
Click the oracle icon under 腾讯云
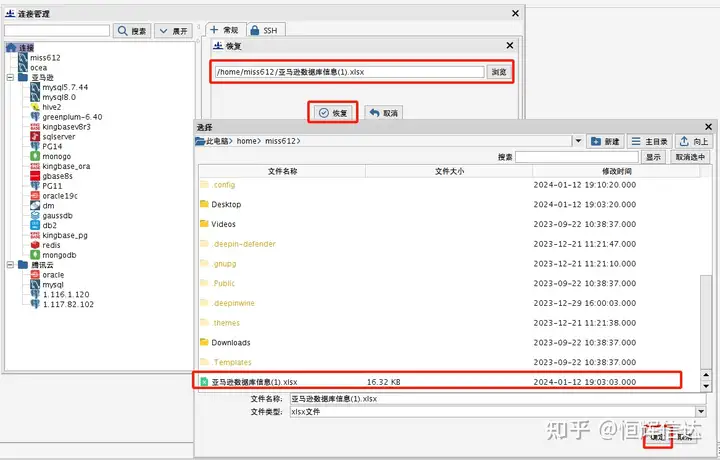(x=35, y=275)
